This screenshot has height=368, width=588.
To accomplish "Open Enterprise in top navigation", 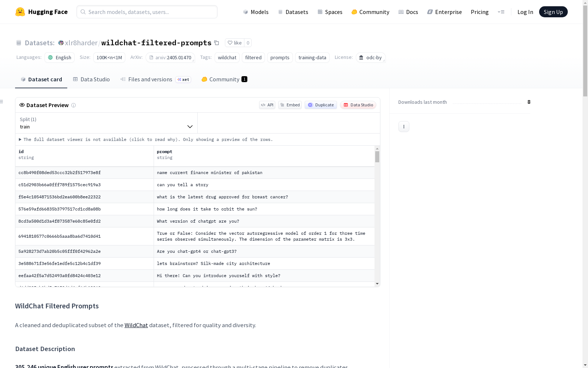I will [444, 12].
